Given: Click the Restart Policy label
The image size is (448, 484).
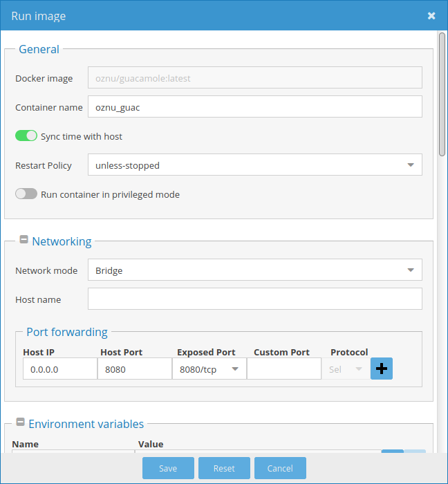Looking at the screenshot, I should point(44,165).
